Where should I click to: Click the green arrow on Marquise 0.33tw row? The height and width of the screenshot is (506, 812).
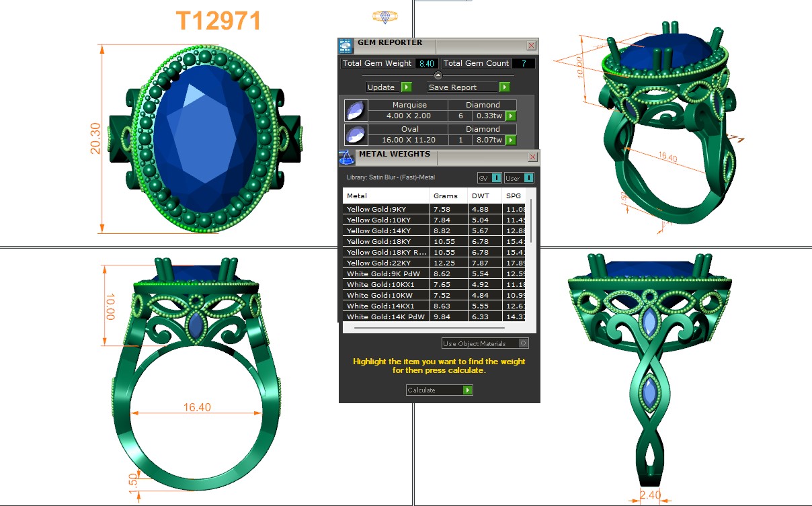click(511, 116)
